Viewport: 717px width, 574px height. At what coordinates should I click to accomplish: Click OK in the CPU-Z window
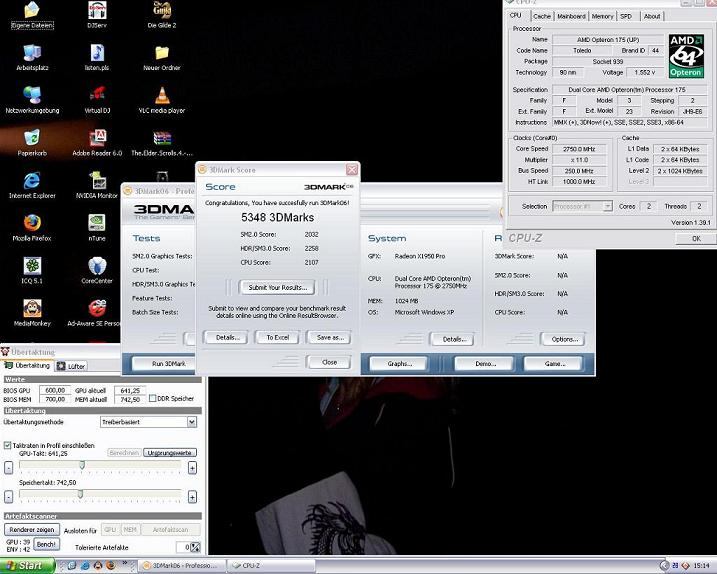tap(695, 238)
